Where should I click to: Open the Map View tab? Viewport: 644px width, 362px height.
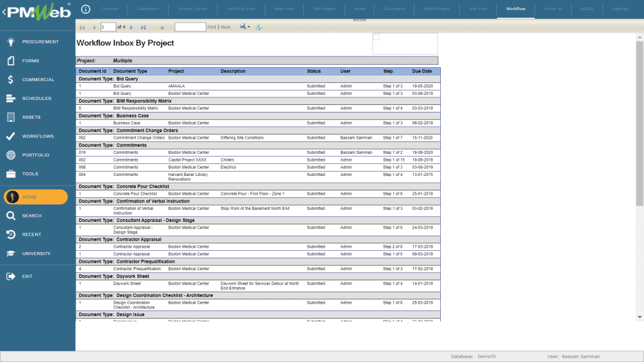[x=284, y=9]
